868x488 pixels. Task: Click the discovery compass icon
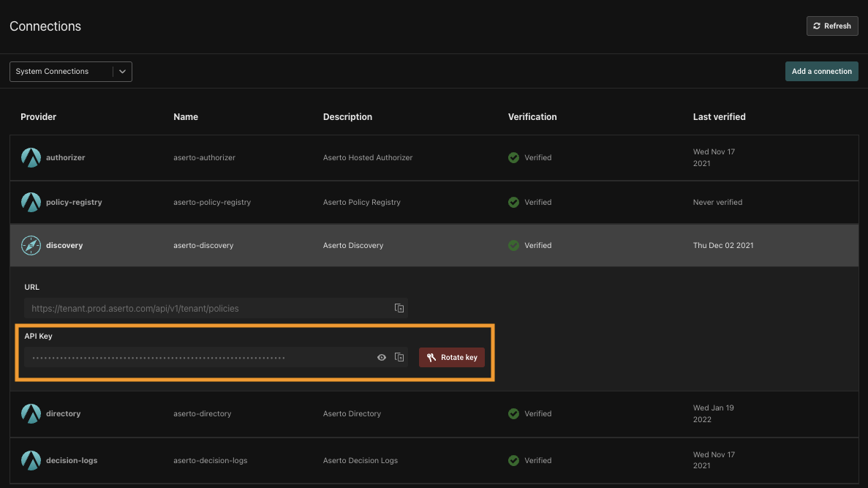[31, 245]
